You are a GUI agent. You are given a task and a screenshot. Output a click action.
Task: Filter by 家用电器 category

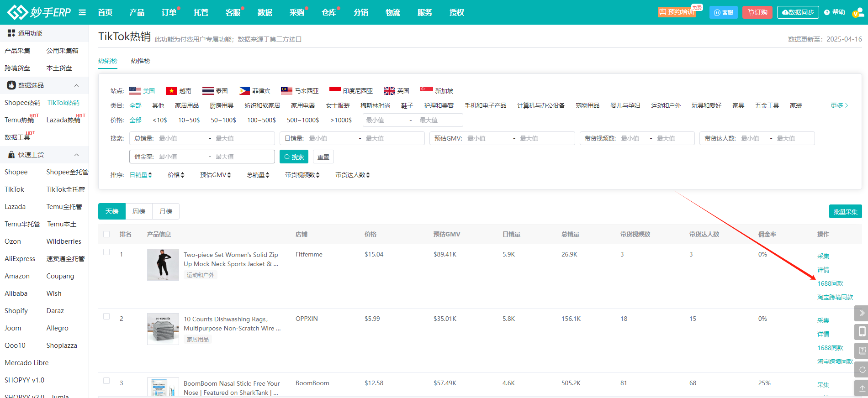[x=303, y=105]
